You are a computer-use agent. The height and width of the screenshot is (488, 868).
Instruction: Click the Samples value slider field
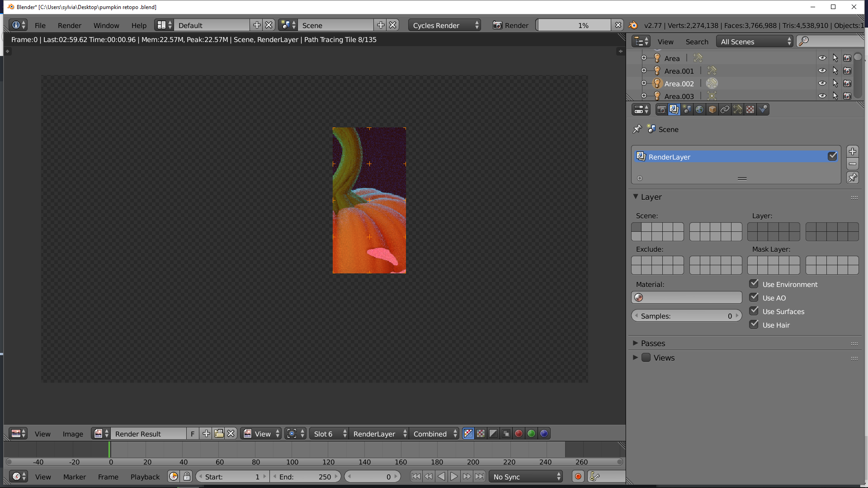click(x=686, y=316)
